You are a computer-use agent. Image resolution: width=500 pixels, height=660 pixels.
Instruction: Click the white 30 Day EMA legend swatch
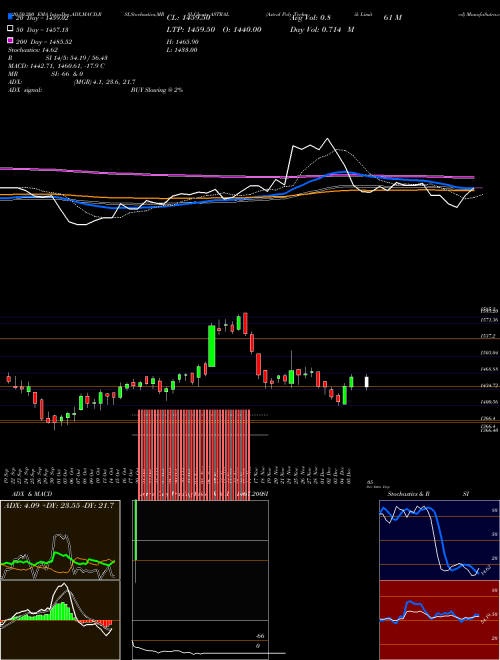pos(10,29)
